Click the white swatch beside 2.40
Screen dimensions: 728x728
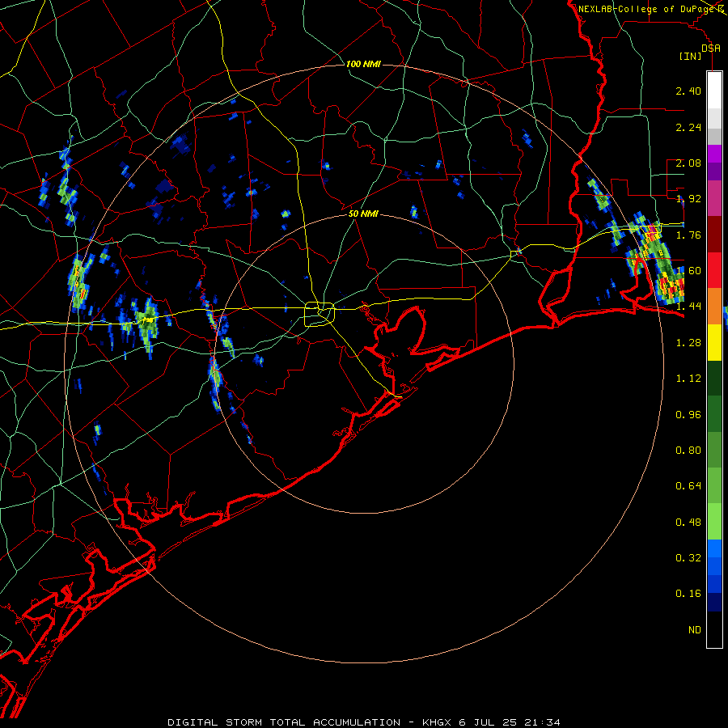714,91
